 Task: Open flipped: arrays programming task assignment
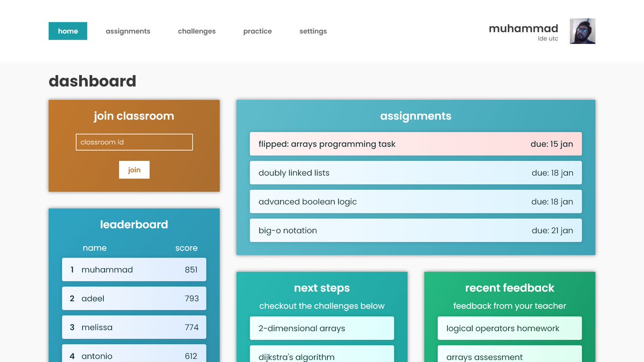point(416,144)
